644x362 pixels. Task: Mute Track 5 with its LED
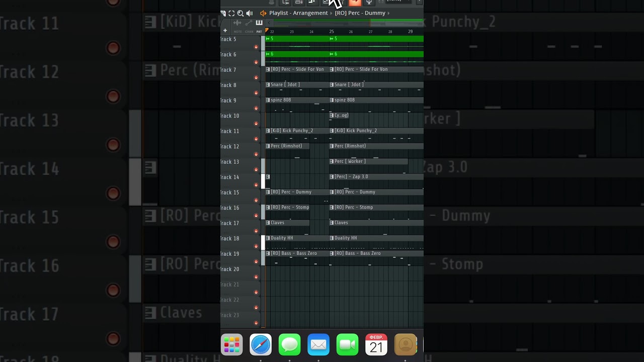point(256,47)
